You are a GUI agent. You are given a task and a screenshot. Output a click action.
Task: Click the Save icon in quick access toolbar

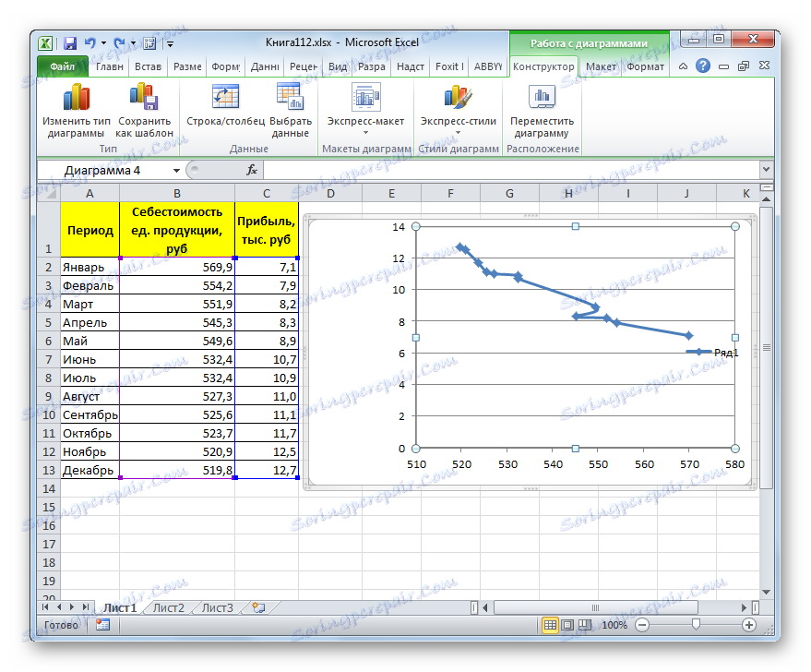click(x=70, y=43)
